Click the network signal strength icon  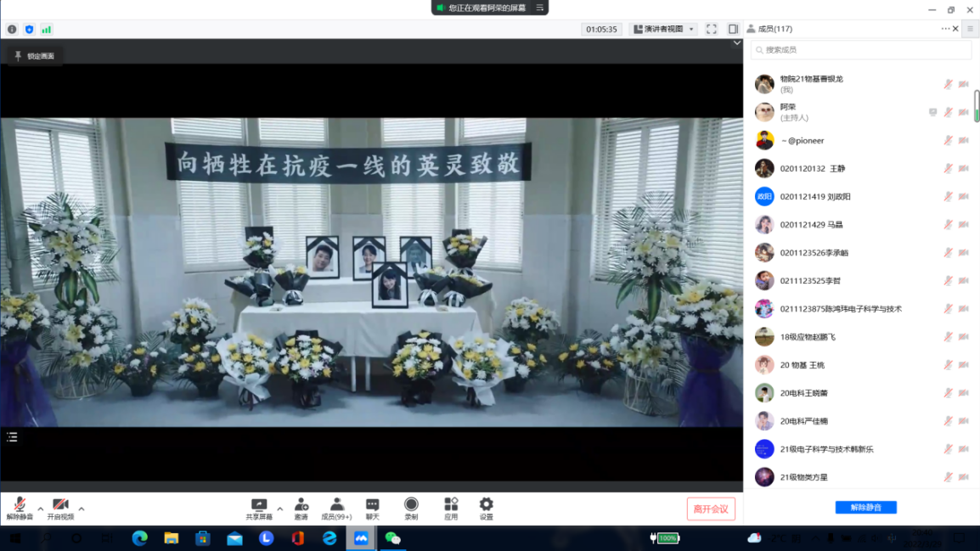[x=47, y=29]
